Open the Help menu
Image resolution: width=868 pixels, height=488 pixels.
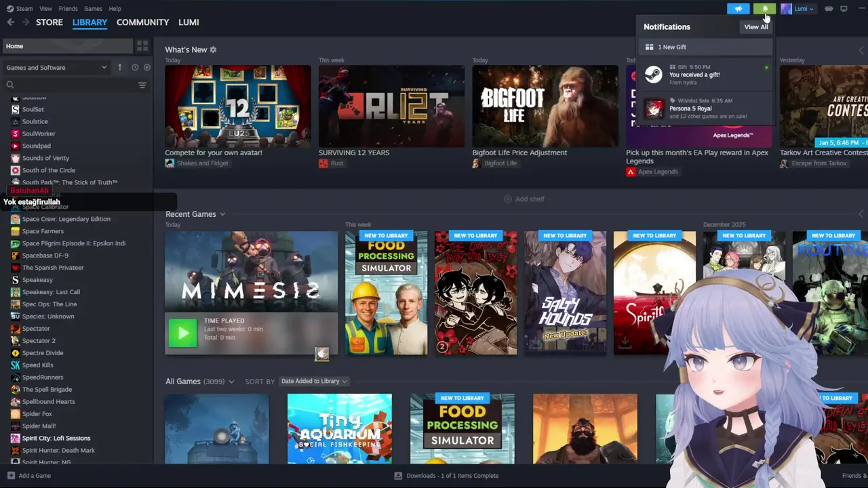point(115,9)
